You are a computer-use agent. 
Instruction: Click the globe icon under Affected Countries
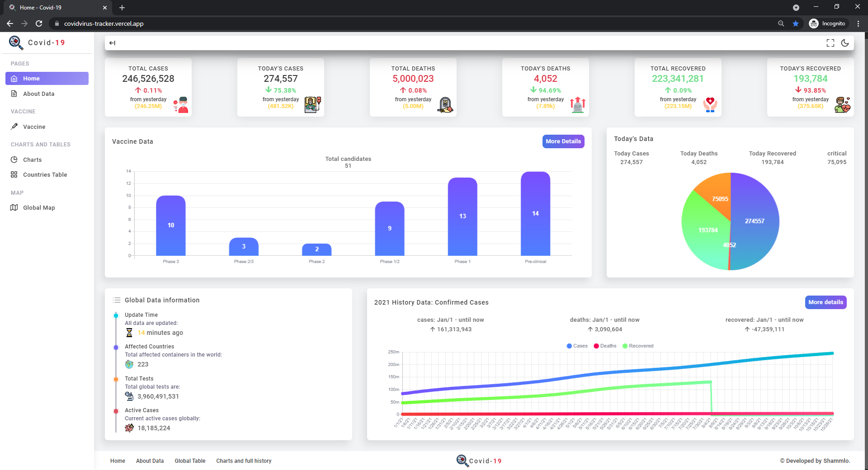point(129,364)
